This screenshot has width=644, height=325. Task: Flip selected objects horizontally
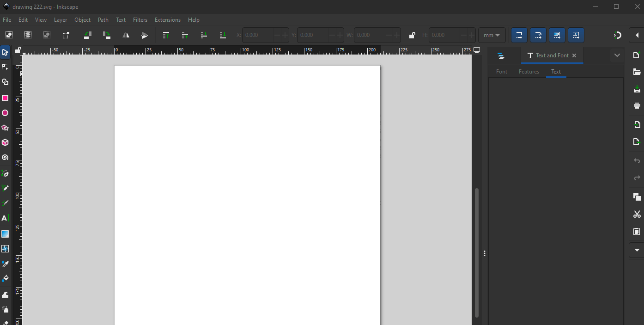pos(126,35)
